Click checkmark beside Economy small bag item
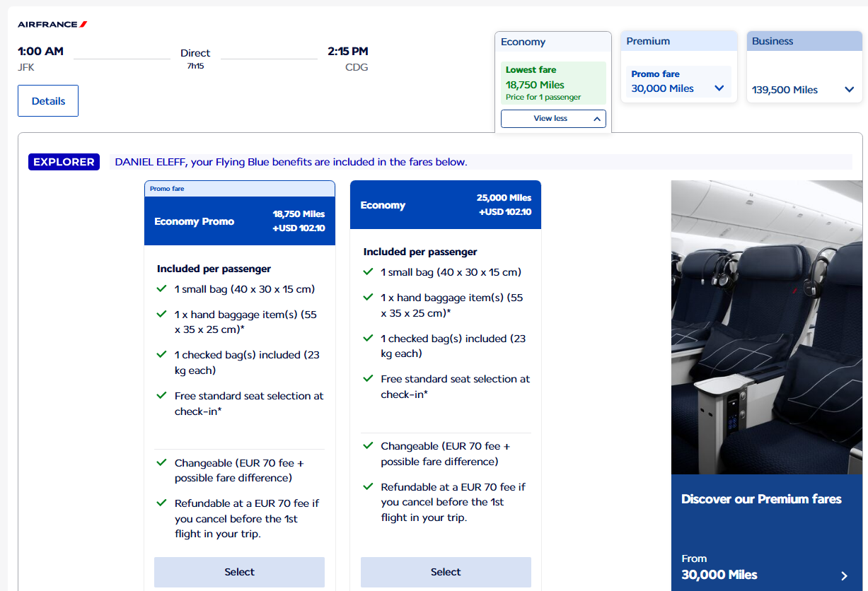 coord(368,271)
